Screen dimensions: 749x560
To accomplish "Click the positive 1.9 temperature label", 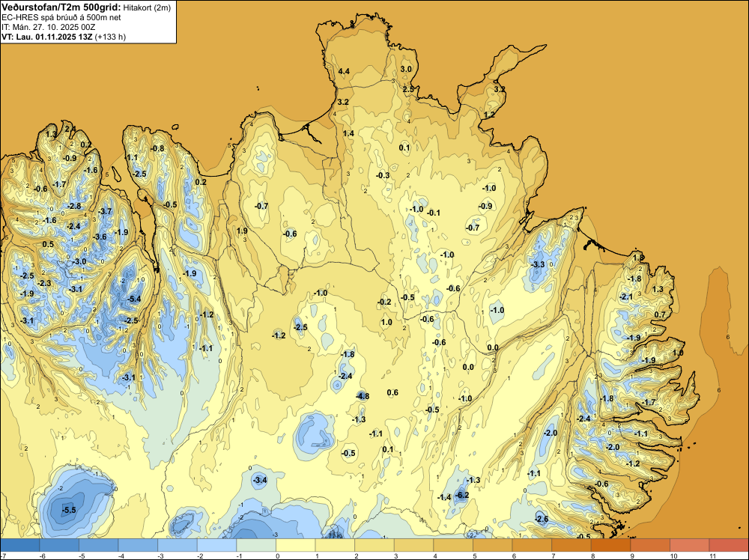I will (242, 231).
